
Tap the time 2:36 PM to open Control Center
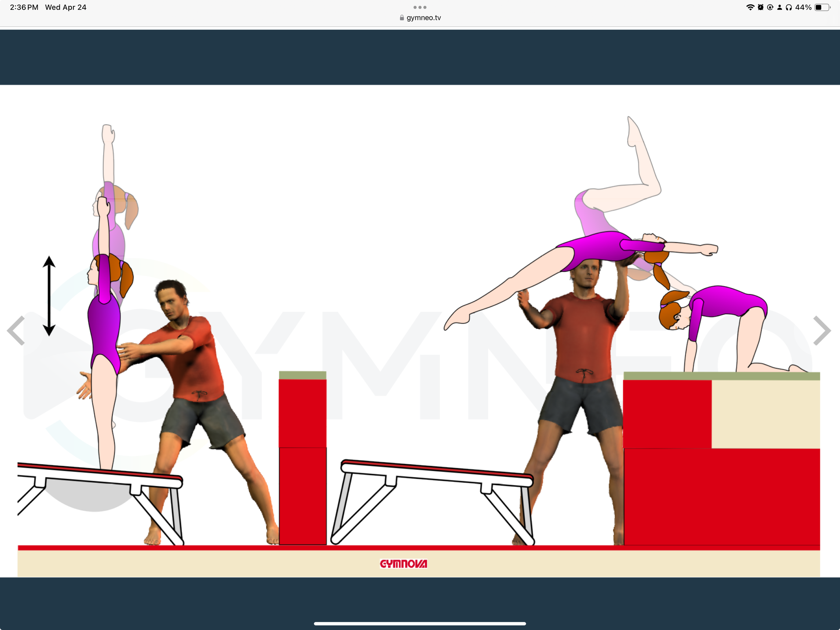coord(24,7)
